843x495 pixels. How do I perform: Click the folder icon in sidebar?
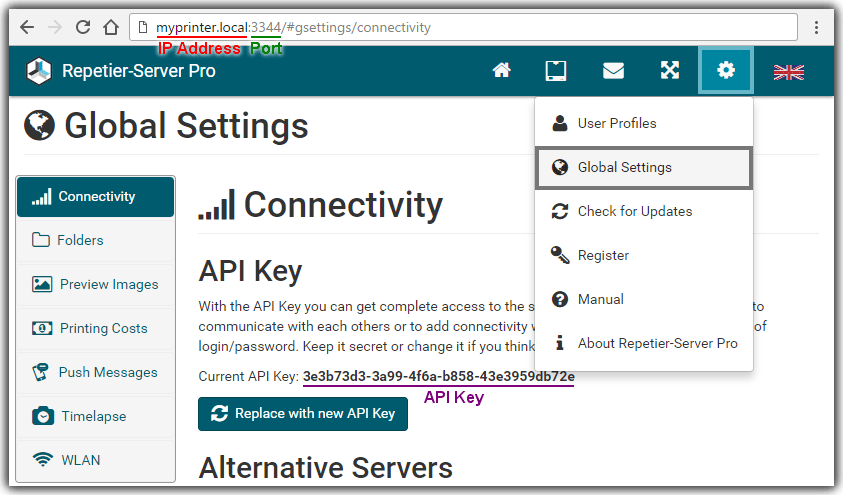[x=41, y=240]
